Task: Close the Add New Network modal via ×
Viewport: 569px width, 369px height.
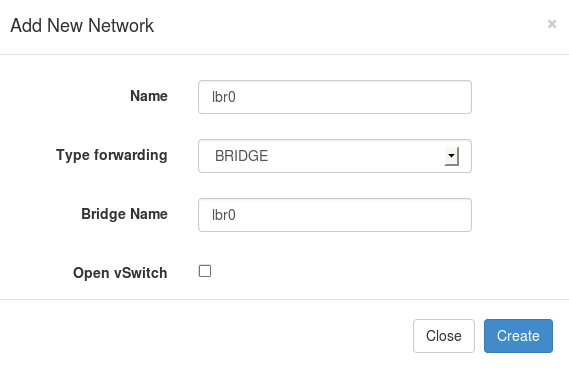Action: [x=552, y=24]
